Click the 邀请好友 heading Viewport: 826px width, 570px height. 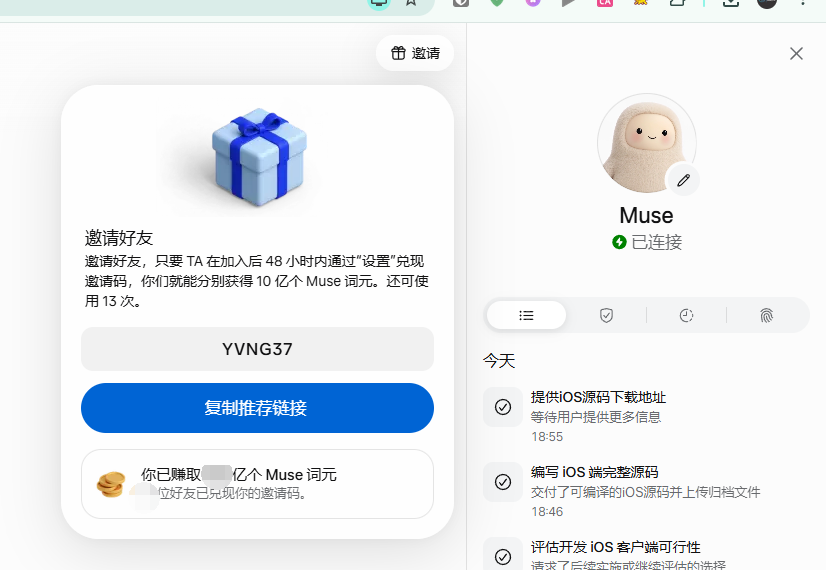tap(119, 238)
